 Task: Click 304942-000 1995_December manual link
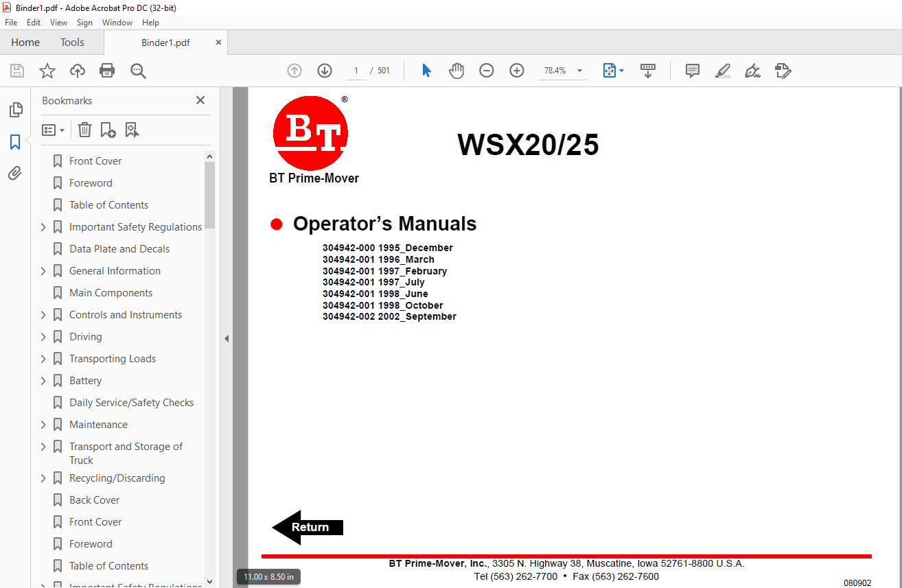click(388, 248)
